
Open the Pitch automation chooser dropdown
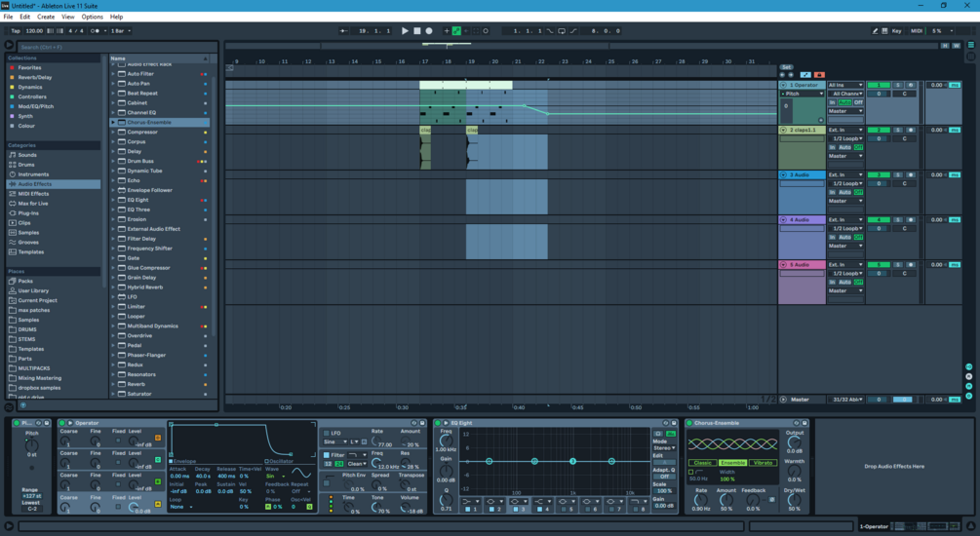click(803, 94)
